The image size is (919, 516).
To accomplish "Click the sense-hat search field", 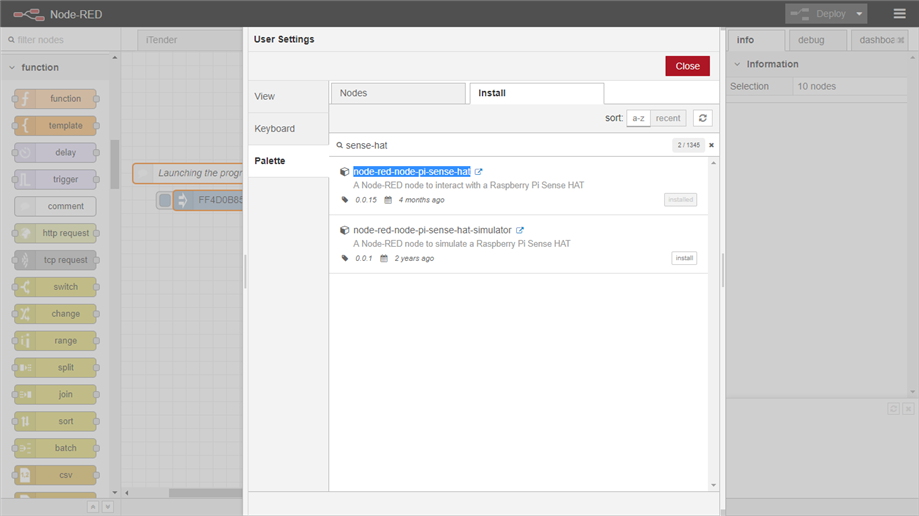I will point(500,145).
